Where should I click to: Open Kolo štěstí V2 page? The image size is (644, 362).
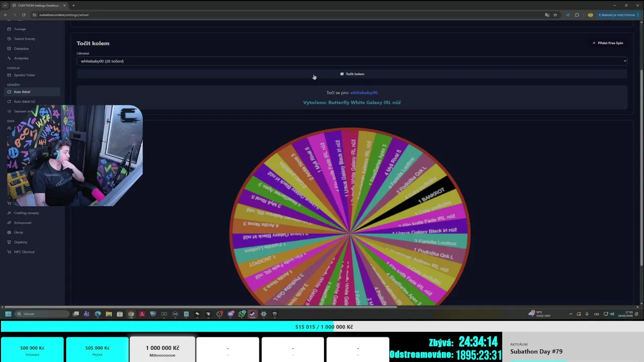point(32,102)
